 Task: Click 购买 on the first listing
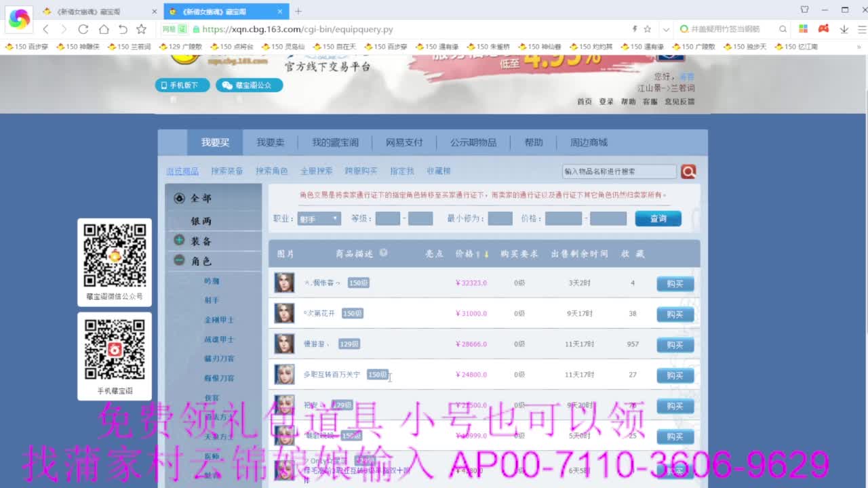click(675, 283)
